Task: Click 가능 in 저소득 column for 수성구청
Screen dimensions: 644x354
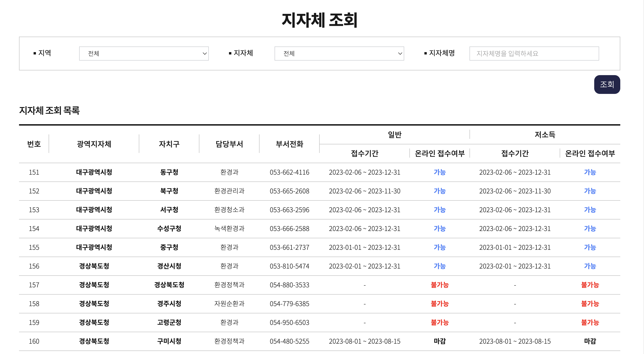Action: [590, 228]
